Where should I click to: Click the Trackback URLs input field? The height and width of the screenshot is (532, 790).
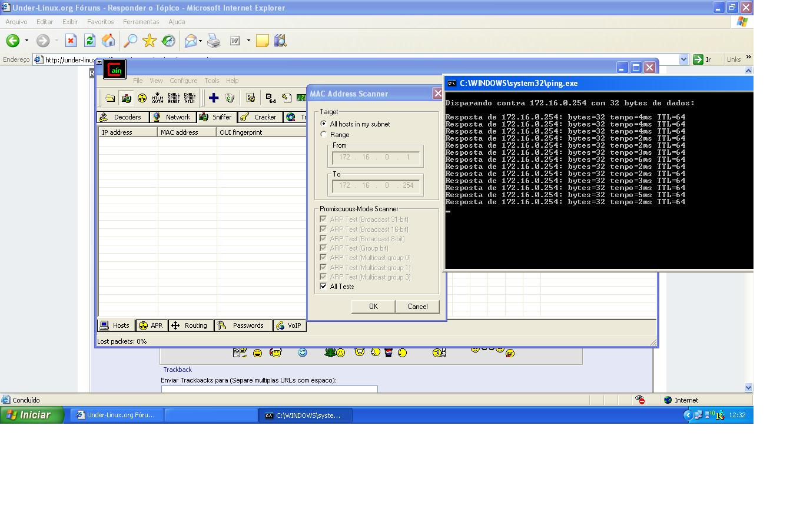click(x=269, y=389)
